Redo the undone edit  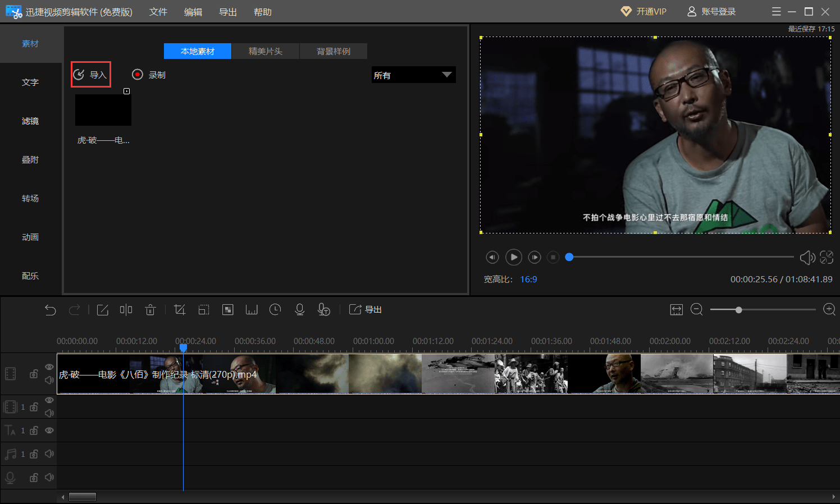(74, 310)
